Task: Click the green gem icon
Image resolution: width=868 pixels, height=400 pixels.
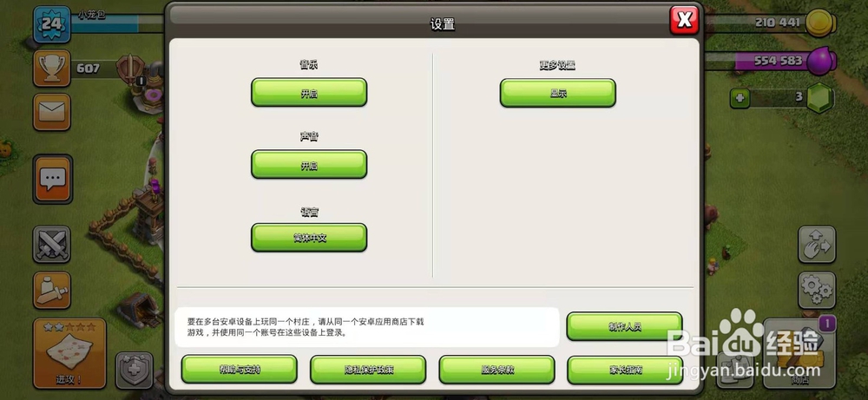Action: pyautogui.click(x=819, y=98)
